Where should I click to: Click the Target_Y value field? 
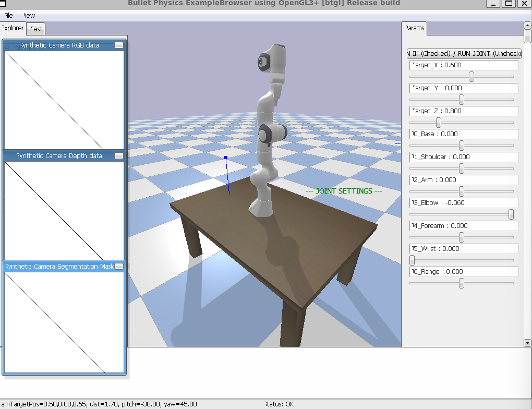464,88
